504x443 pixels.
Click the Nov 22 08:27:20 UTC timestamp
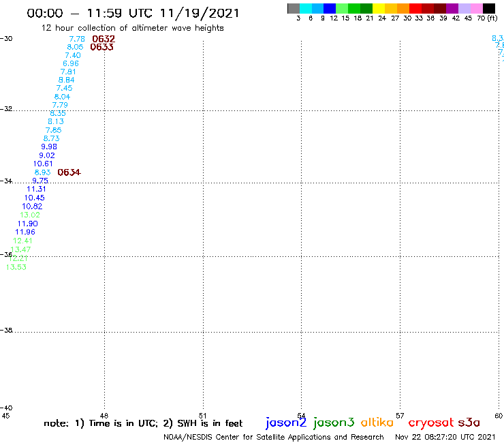click(445, 437)
